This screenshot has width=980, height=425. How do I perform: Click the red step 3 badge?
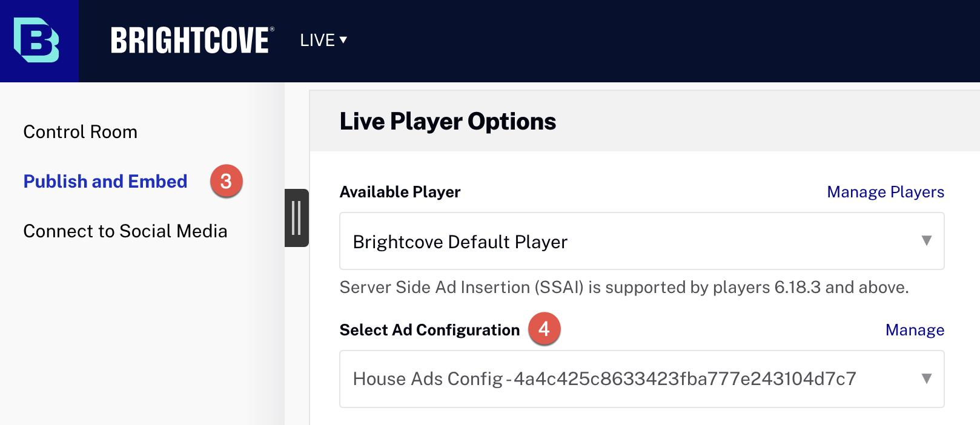point(226,181)
